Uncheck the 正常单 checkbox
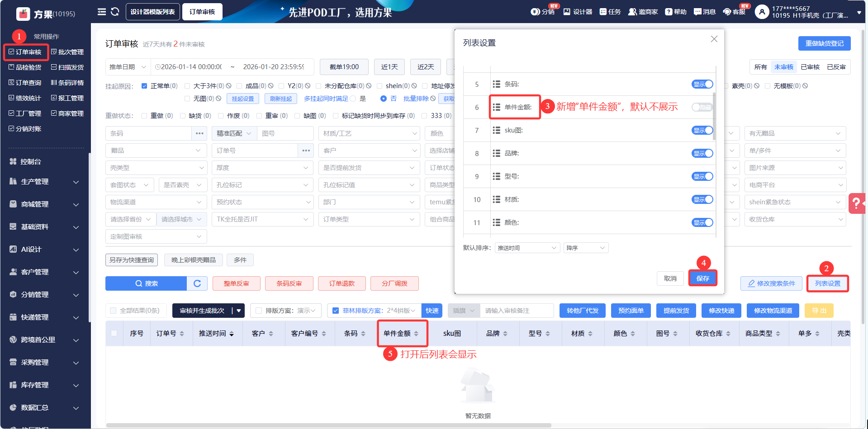 tap(144, 86)
